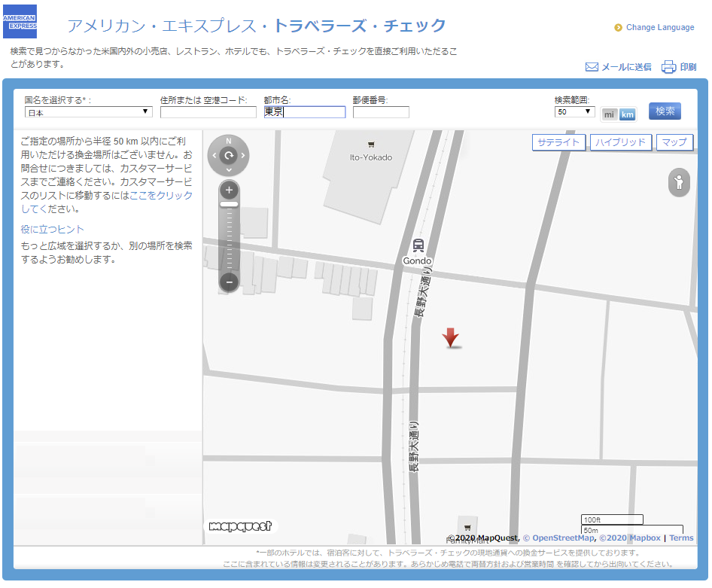Click the American Express logo
The image size is (712, 588).
(20, 22)
